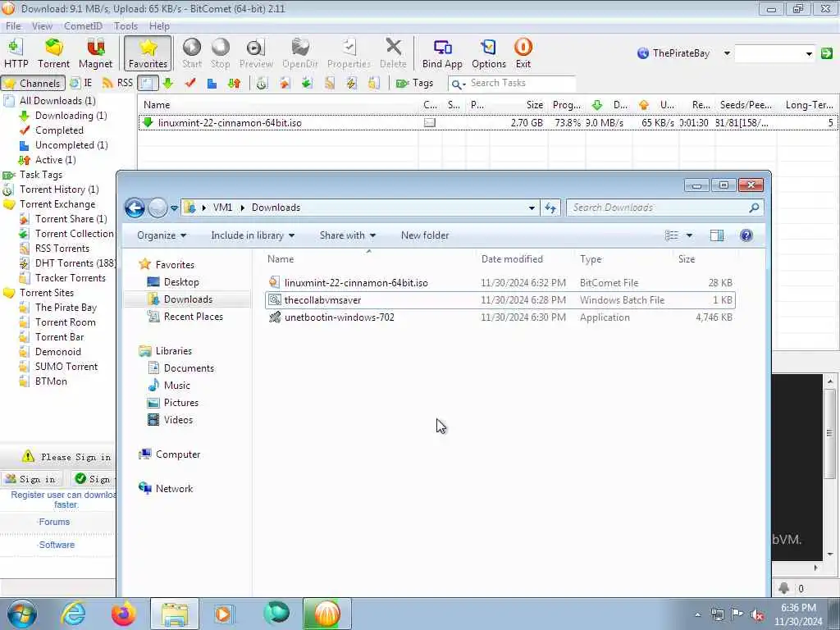Toggle the all-tasks list filter icon
The image size is (840, 630).
[148, 83]
